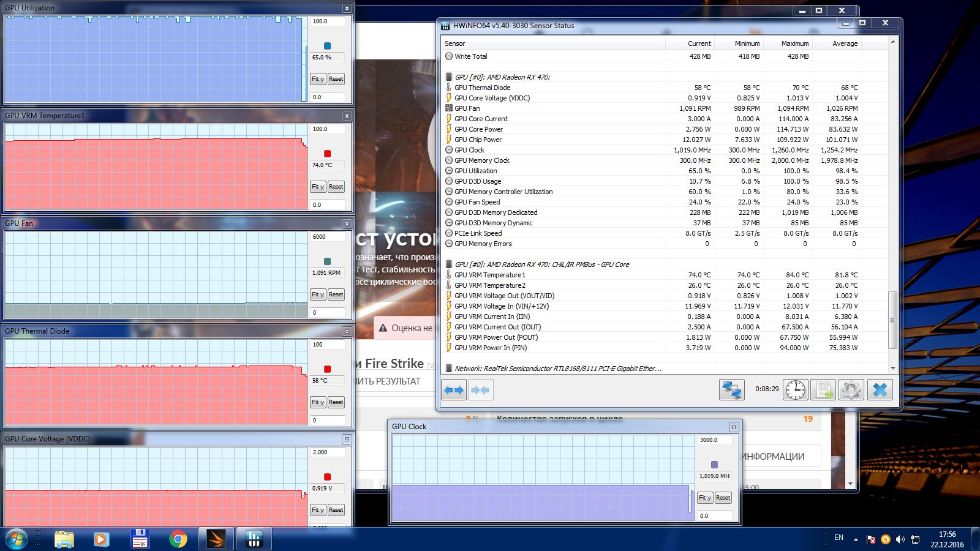Click the down arrow of the HWiNFO scrollbar
Screen dimensions: 980x551
[892, 369]
